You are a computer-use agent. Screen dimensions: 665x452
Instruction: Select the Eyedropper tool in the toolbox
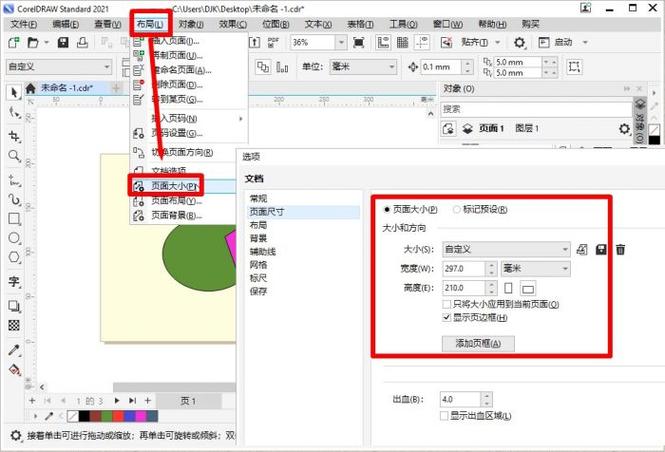tap(14, 350)
